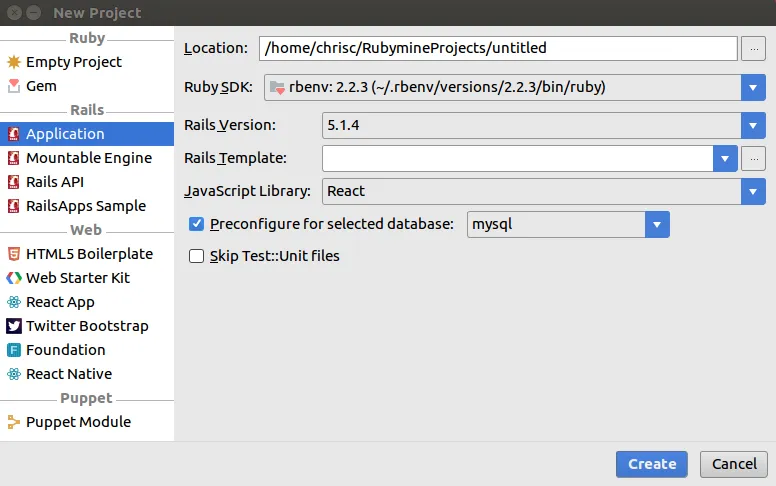The width and height of the screenshot is (776, 486).
Task: Expand the Rails Version dropdown arrow
Action: pos(753,126)
